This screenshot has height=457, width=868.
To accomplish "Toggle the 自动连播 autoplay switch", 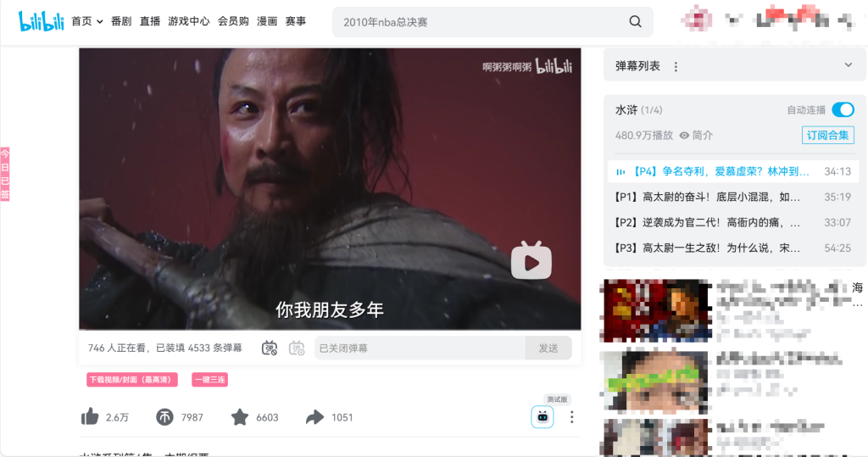I will [843, 109].
